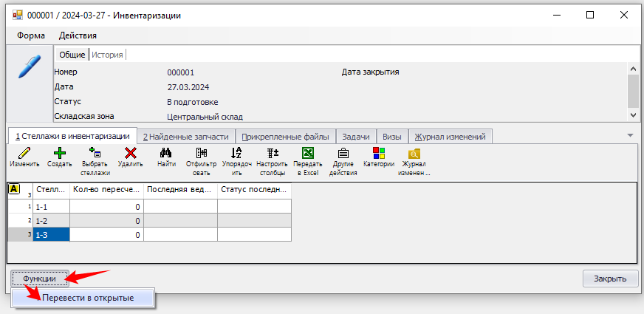644x314 pixels.
Task: Click the Изменить pencil toolbar icon
Action: coord(24,154)
